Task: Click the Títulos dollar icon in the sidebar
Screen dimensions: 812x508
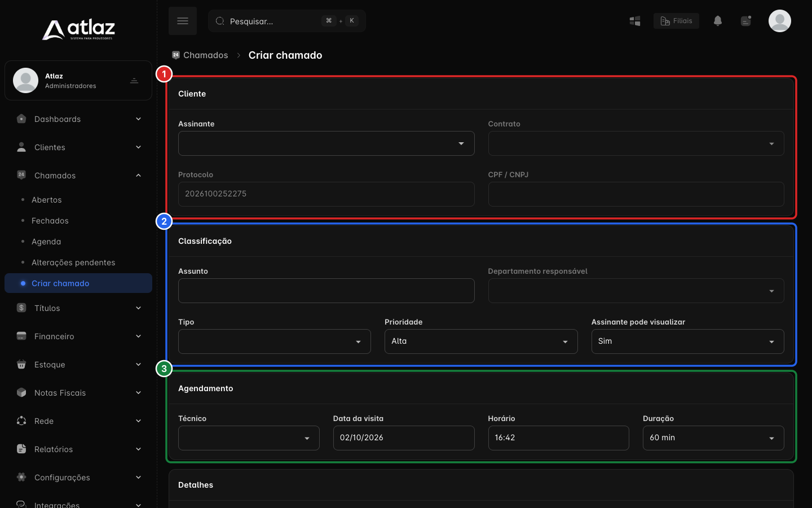Action: pyautogui.click(x=21, y=308)
